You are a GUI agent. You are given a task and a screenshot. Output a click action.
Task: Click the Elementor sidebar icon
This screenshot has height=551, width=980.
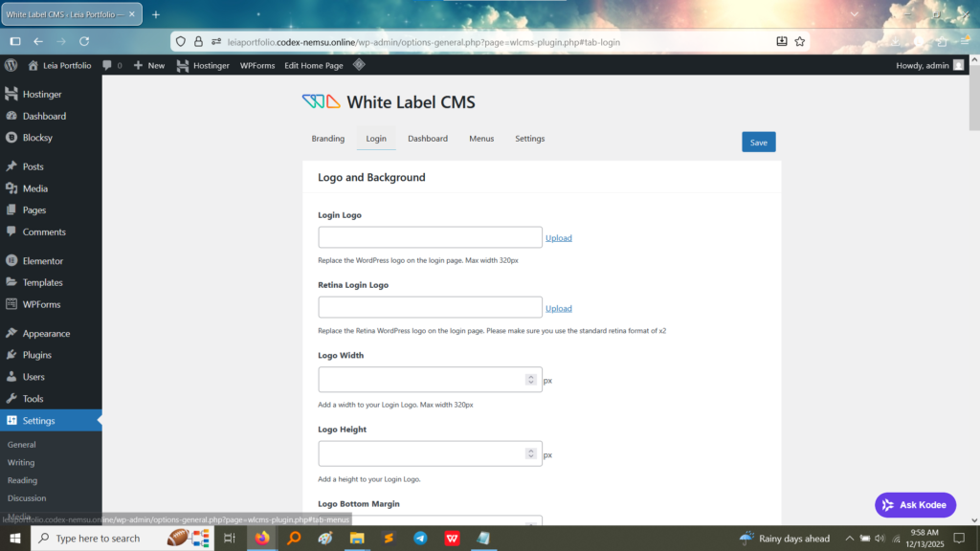click(11, 260)
